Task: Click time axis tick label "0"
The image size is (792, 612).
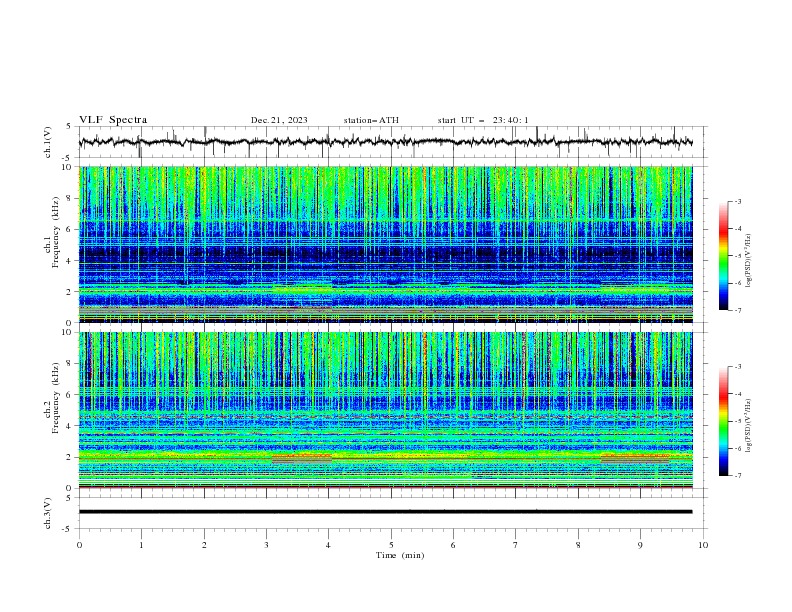Action: [79, 545]
